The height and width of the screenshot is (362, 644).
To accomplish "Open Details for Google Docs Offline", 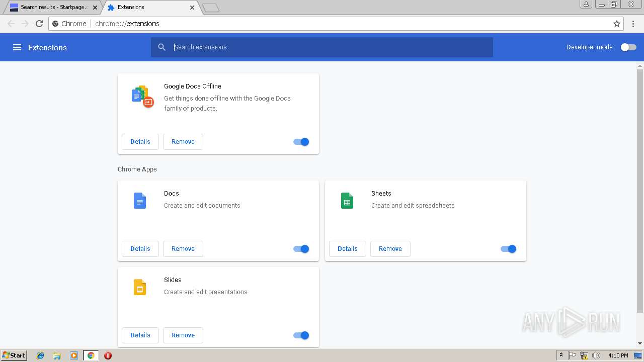I will pos(140,142).
